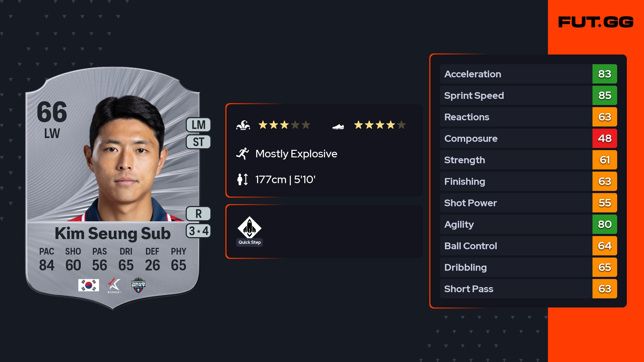Click the Mostly Explosive running man icon
This screenshot has height=362, width=644.
[x=243, y=154]
